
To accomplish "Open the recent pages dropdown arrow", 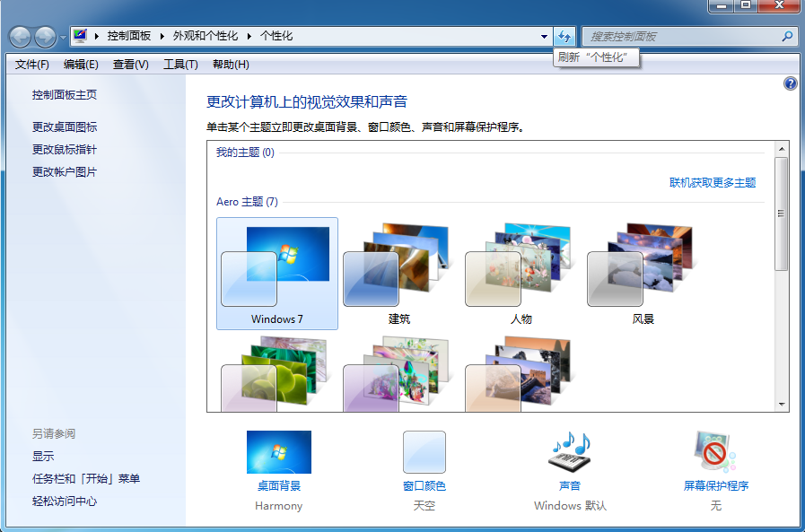I will [62, 37].
